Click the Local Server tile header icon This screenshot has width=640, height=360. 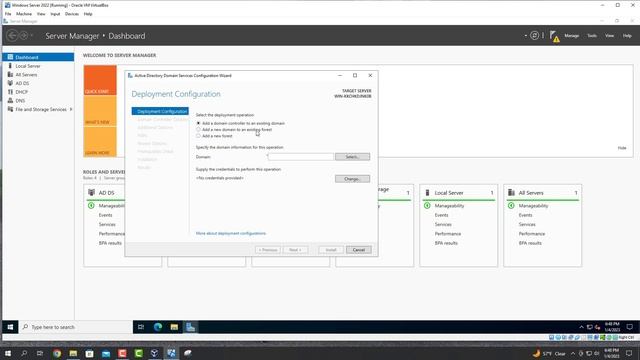click(427, 192)
